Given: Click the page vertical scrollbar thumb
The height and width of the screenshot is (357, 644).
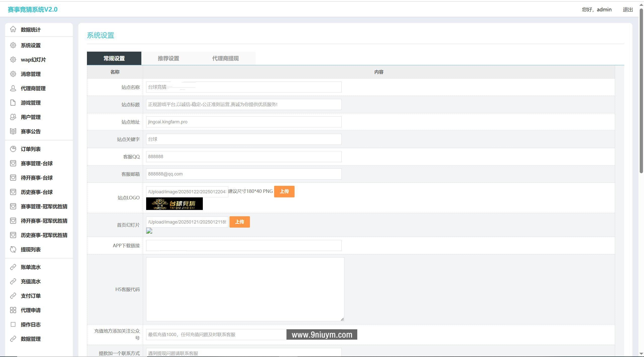Looking at the screenshot, I should pyautogui.click(x=641, y=91).
